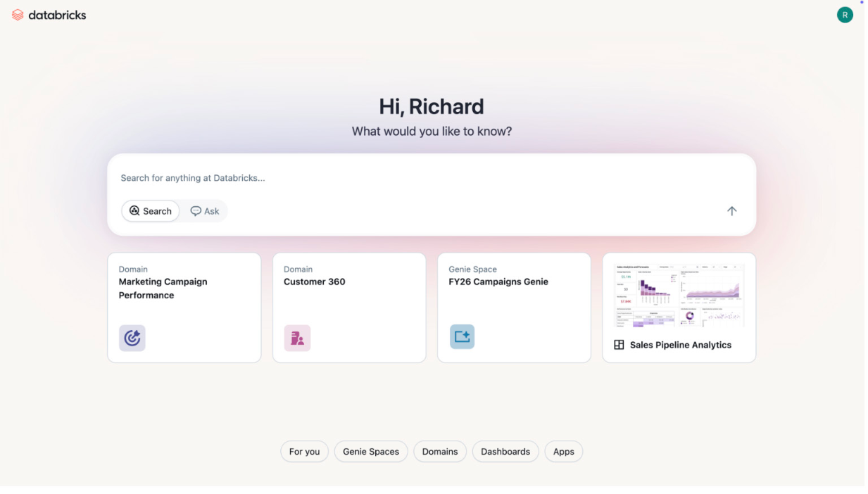
Task: Click the FY26 Campaigns Genie sparkle icon
Action: [x=462, y=337]
